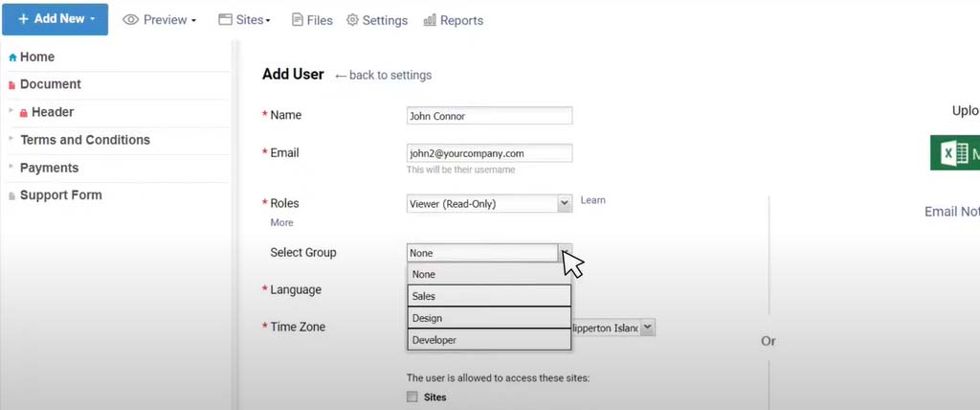
Task: Click the page icon beside Support Form
Action: click(x=11, y=196)
